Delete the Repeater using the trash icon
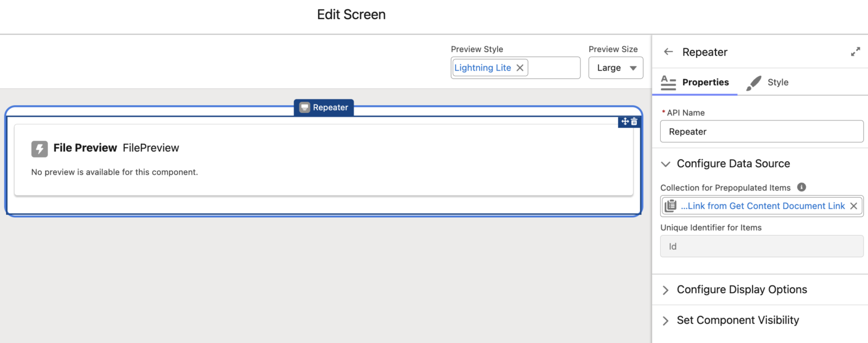 [x=634, y=121]
